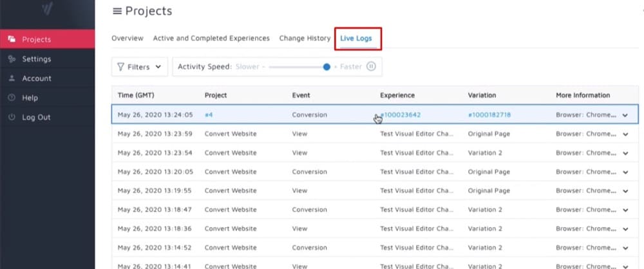This screenshot has height=269, width=644.
Task: Click the Event column header
Action: [x=301, y=95]
